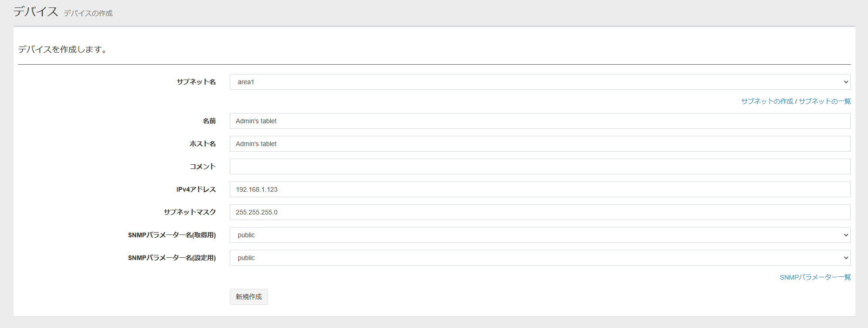Expand the SNMPパラメーター名(設定用) dropdown
This screenshot has width=868, height=328.
point(540,258)
